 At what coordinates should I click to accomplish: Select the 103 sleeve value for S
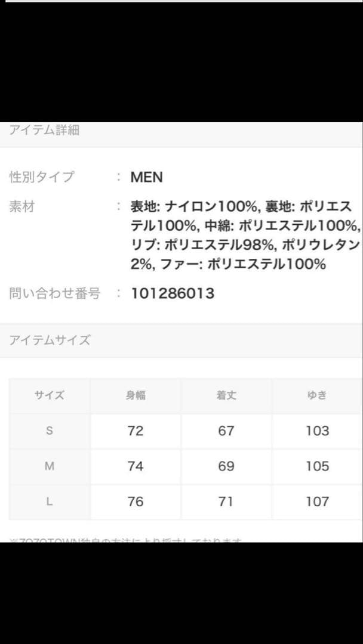point(317,431)
